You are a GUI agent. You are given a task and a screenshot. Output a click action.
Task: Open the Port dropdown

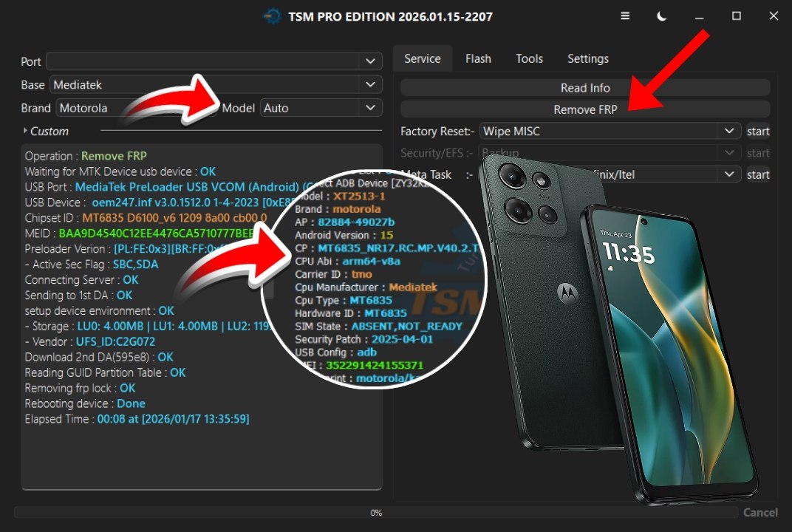(x=214, y=61)
